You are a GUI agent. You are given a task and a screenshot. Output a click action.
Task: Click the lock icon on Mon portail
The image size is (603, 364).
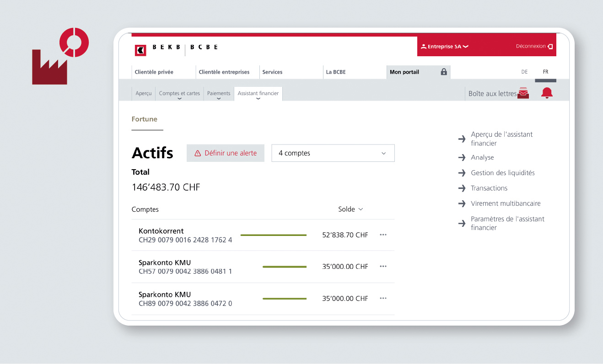[443, 72]
